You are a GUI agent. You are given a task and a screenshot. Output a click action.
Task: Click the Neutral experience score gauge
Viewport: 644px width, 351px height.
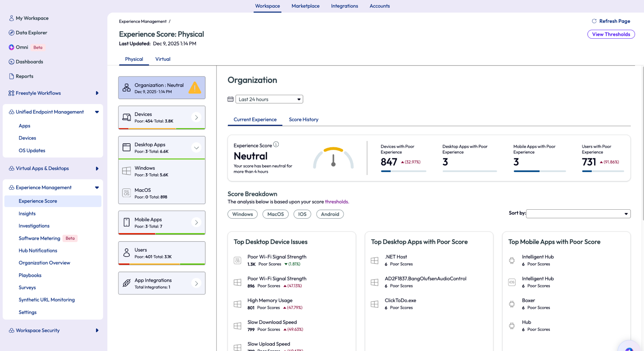(333, 158)
